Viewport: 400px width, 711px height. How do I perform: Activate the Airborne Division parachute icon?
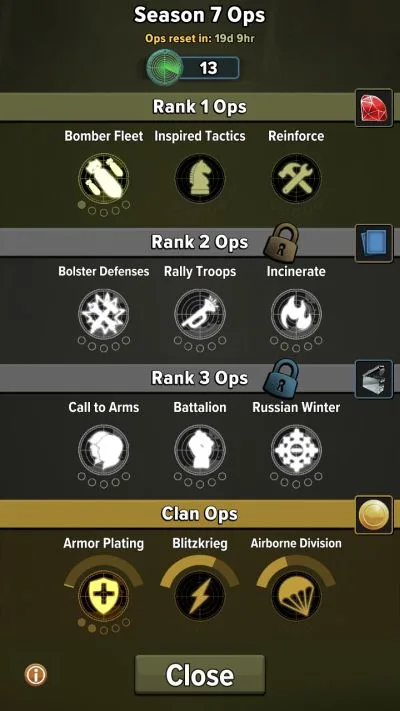pyautogui.click(x=296, y=595)
